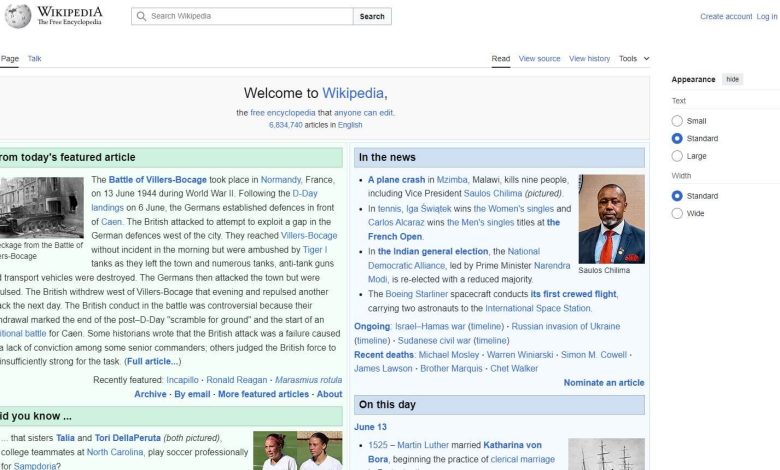Open the Villers-Bocage wreckage thumbnail image
This screenshot has height=470, width=780.
tap(41, 207)
